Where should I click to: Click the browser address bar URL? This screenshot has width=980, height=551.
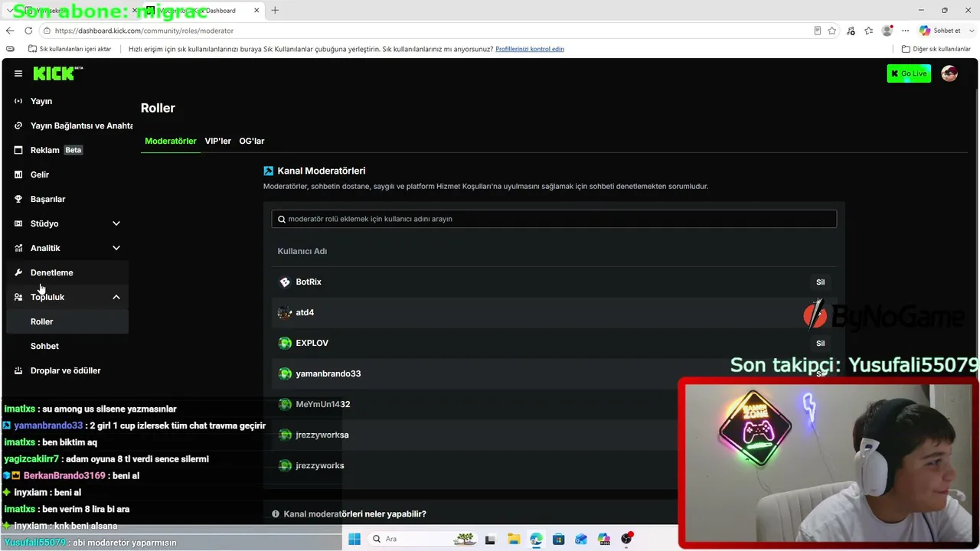[144, 31]
